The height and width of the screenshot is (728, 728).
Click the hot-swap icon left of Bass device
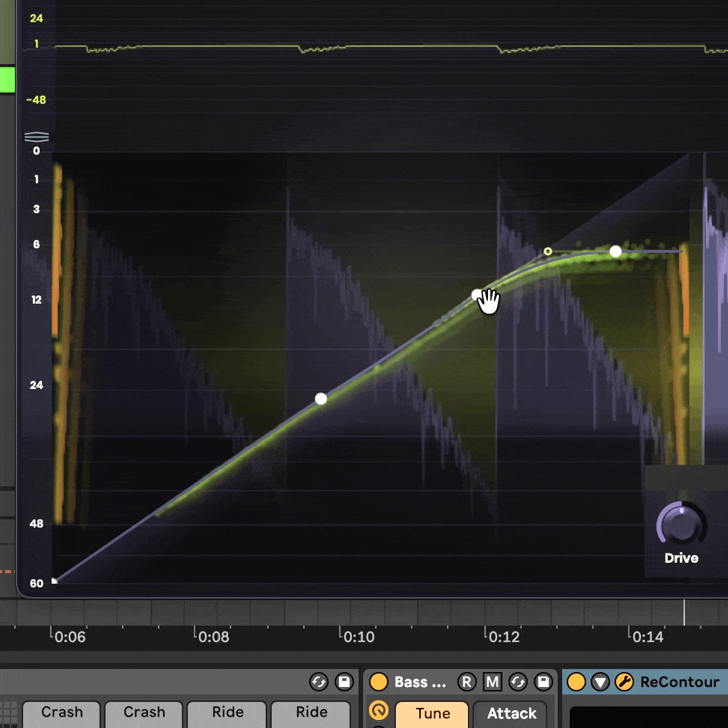[319, 682]
